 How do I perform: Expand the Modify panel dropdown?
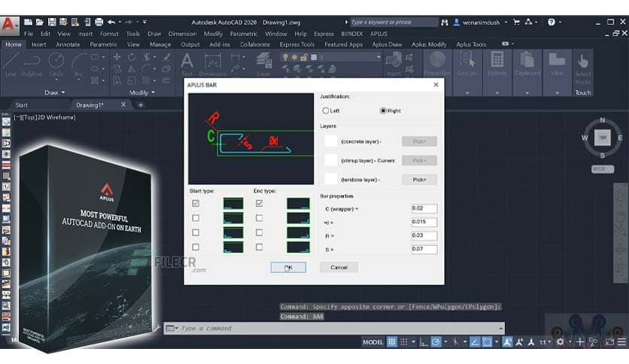[153, 93]
